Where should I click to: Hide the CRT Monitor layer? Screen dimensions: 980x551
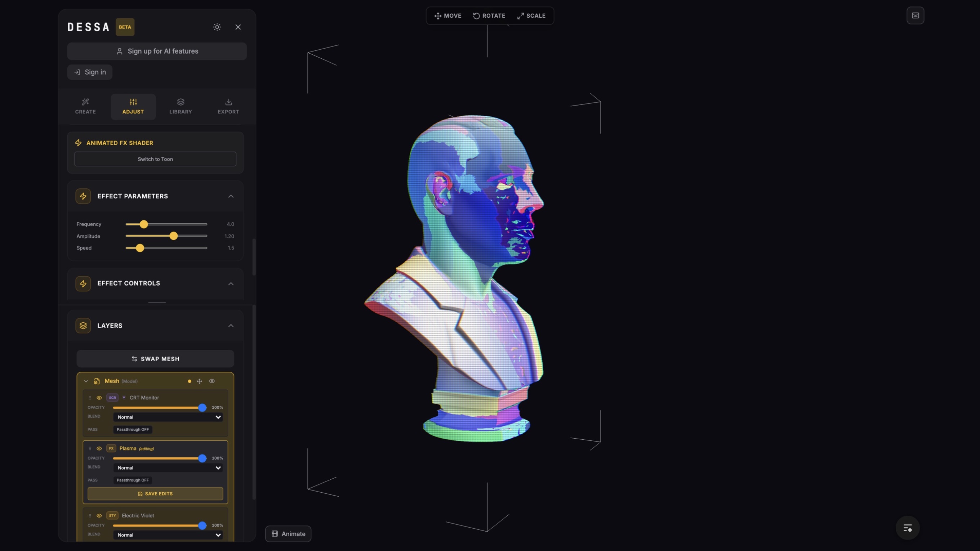[x=99, y=398]
